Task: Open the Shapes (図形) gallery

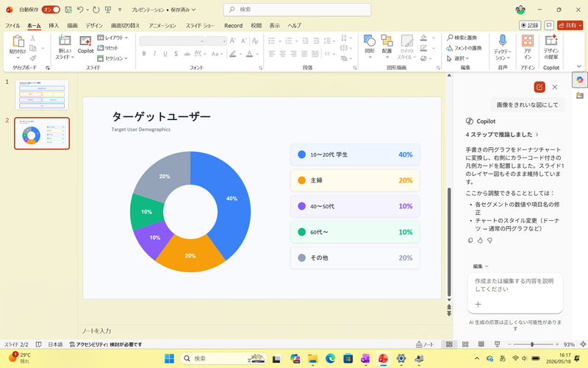Action: point(370,41)
